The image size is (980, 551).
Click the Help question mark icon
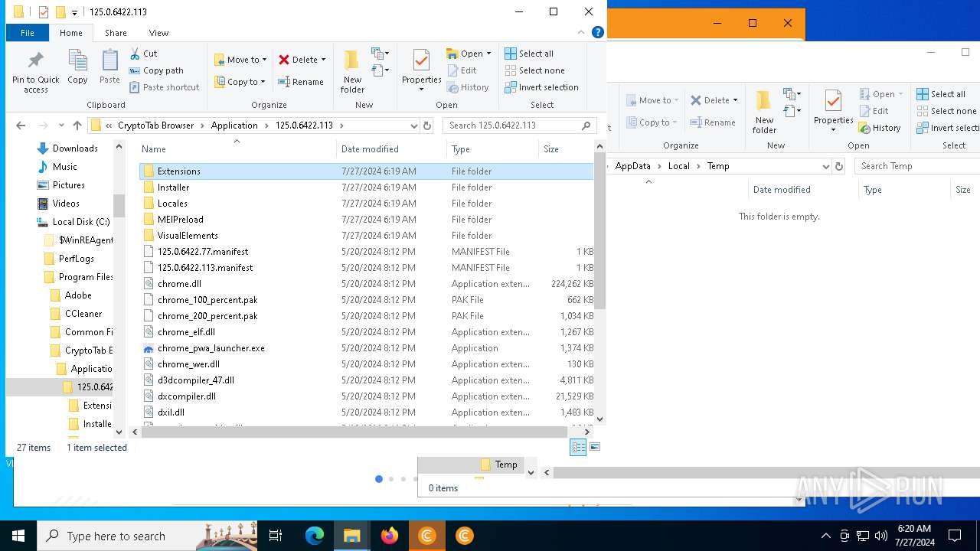point(598,32)
